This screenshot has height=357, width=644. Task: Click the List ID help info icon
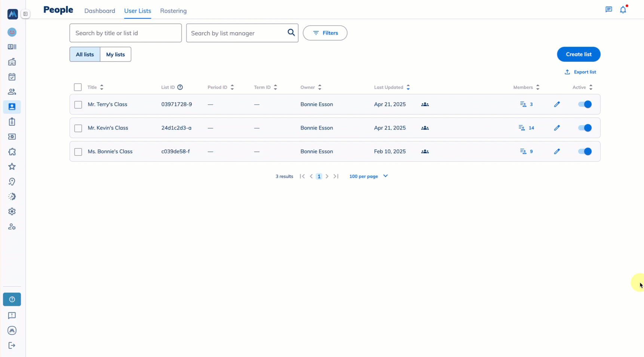pos(180,87)
